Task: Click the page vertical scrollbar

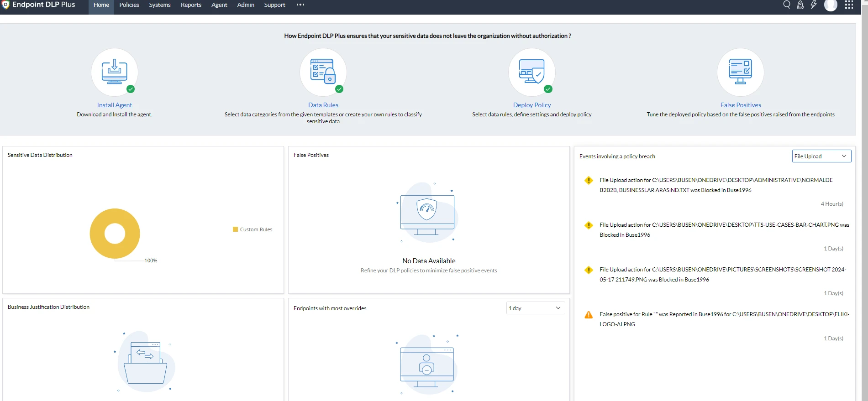Action: 864,201
